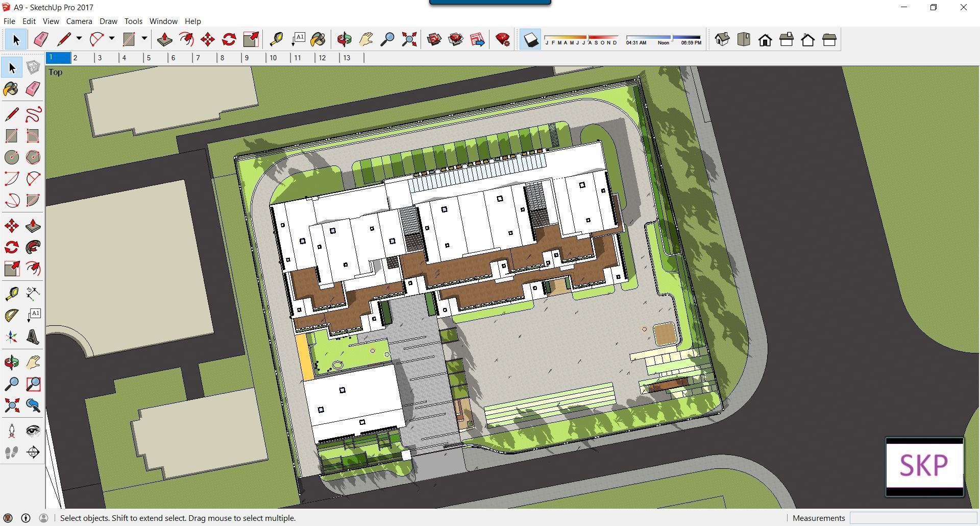Select Circle tool in left toolbar
Screen dimensions: 980x526
[11, 157]
